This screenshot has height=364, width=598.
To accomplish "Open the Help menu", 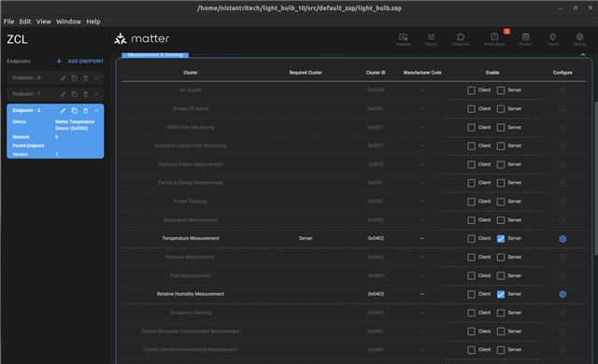I will (93, 21).
